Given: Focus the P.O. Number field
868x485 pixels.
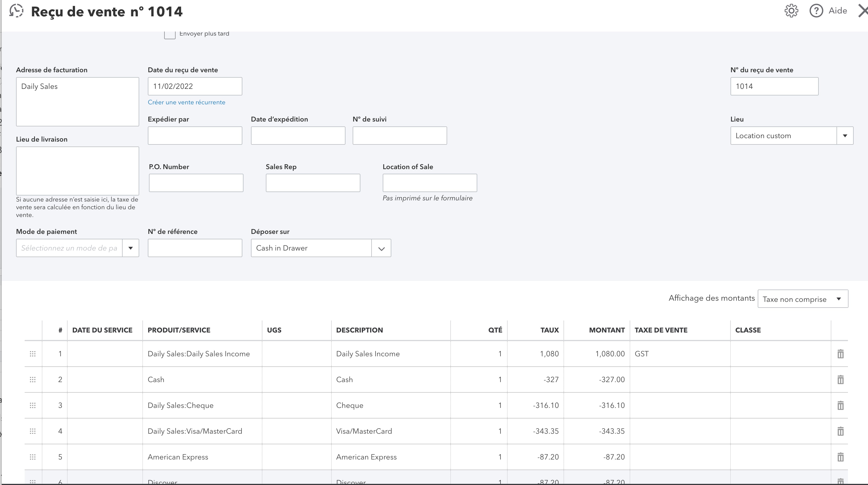Looking at the screenshot, I should (196, 183).
